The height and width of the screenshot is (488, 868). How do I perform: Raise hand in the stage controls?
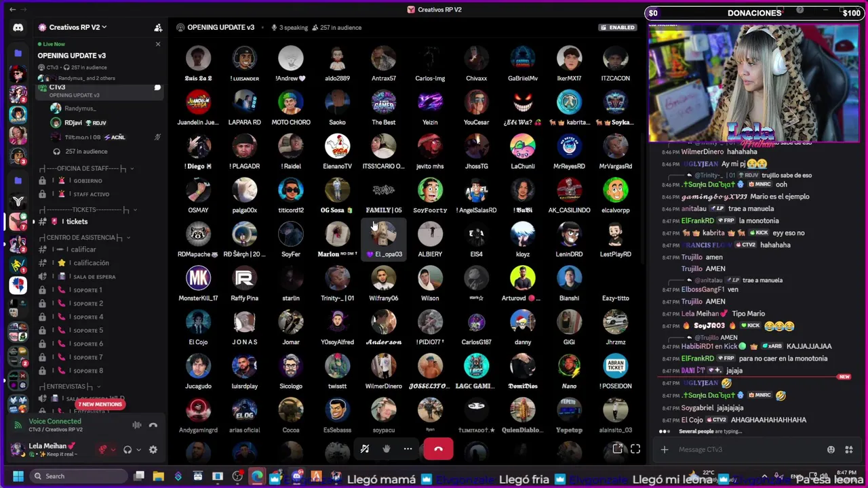[x=387, y=449]
